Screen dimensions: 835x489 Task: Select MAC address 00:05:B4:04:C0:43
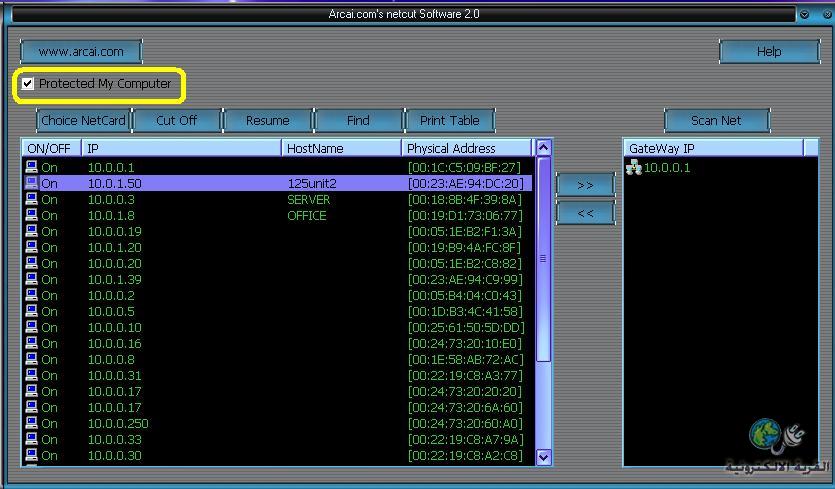point(464,295)
